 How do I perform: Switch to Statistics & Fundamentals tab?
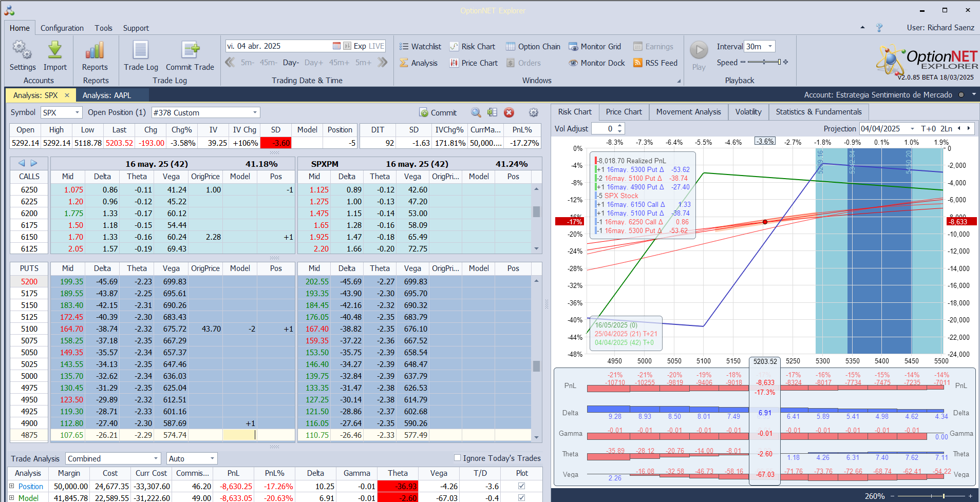[819, 112]
